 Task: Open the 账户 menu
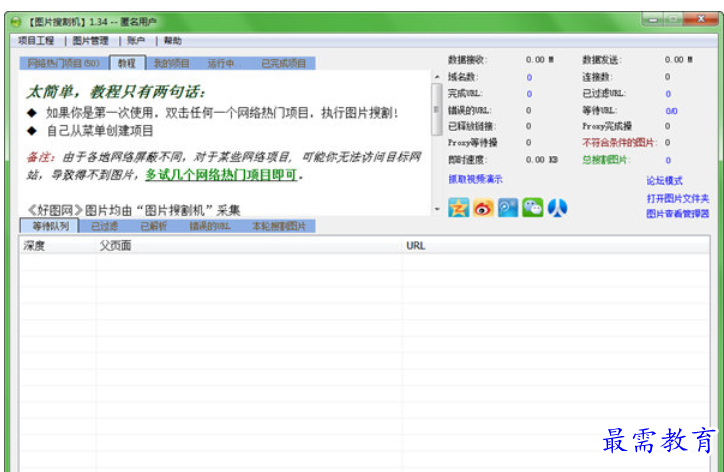[136, 41]
